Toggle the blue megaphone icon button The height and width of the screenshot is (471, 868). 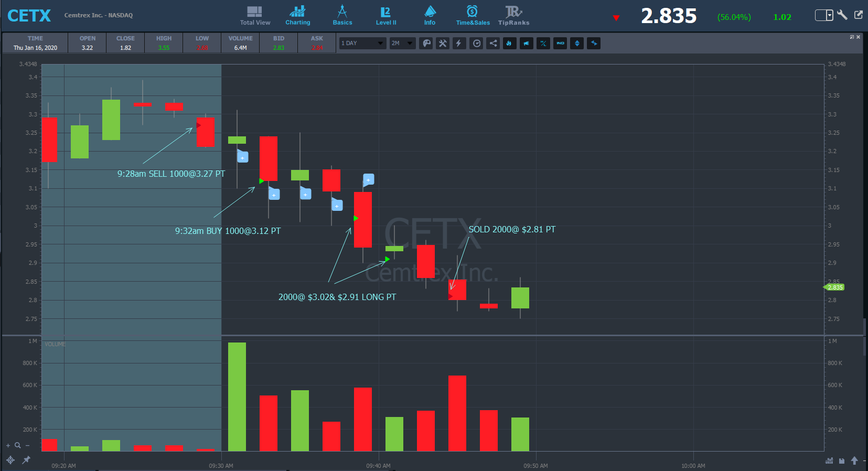526,43
